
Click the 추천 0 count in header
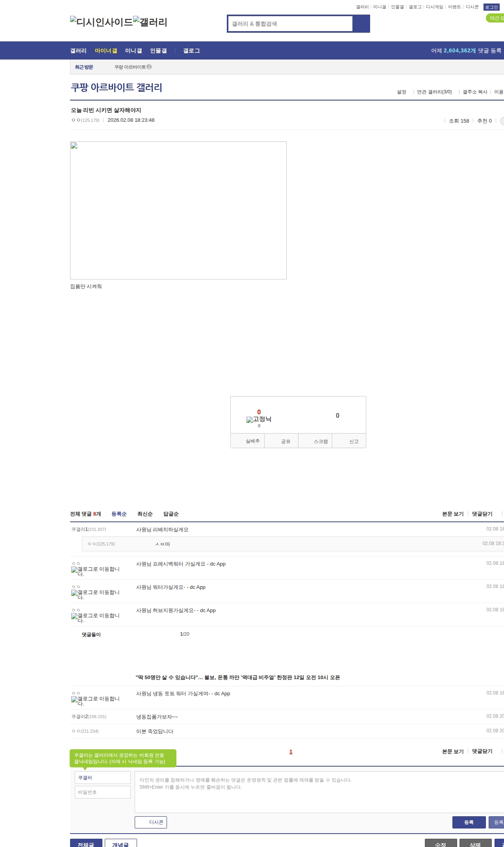tap(484, 121)
